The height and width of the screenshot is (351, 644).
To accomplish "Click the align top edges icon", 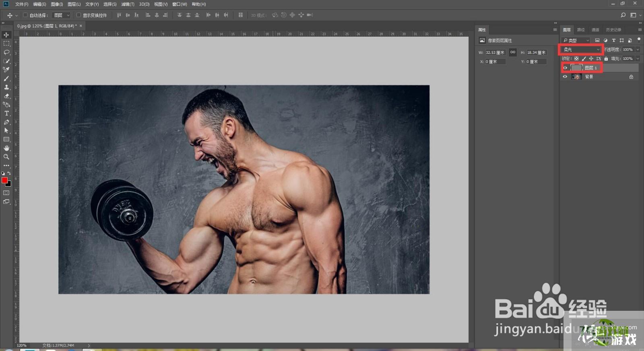I will (x=119, y=15).
